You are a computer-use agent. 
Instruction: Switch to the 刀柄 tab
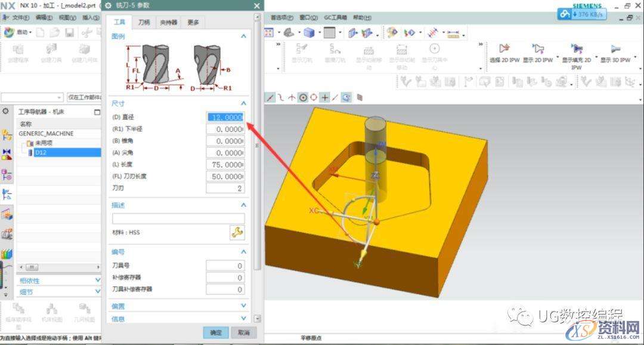tap(143, 22)
